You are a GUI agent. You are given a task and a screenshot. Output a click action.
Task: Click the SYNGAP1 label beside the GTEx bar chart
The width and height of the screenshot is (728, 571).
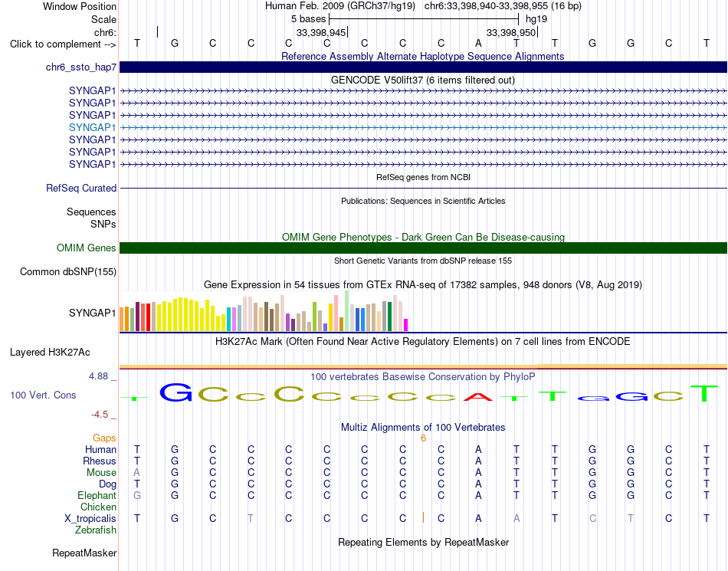coord(93,313)
